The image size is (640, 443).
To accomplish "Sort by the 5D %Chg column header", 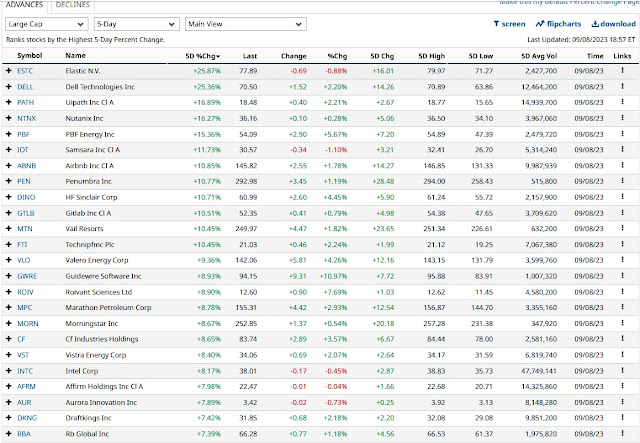I will pos(202,56).
